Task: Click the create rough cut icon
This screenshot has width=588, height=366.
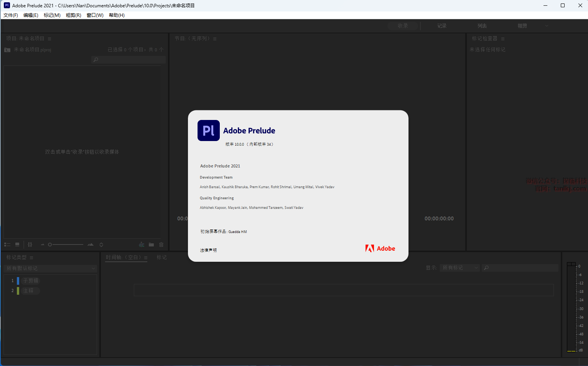Action: click(142, 245)
